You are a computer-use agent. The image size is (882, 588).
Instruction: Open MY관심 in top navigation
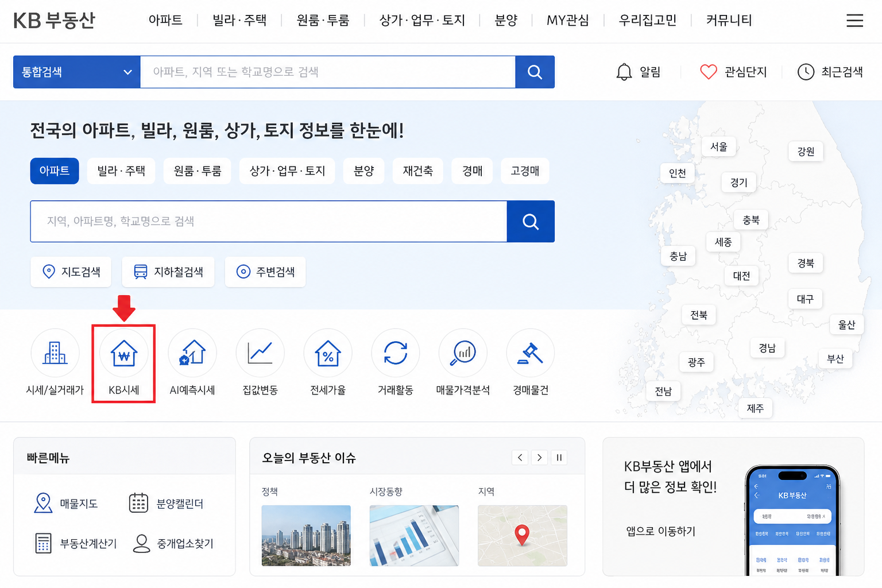[568, 20]
